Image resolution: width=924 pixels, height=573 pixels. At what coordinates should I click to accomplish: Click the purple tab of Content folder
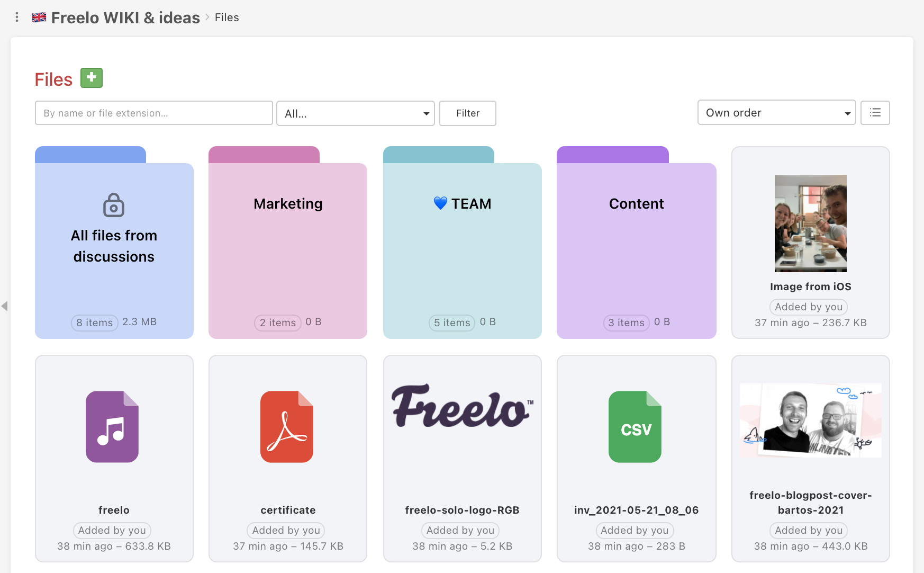[x=613, y=155]
